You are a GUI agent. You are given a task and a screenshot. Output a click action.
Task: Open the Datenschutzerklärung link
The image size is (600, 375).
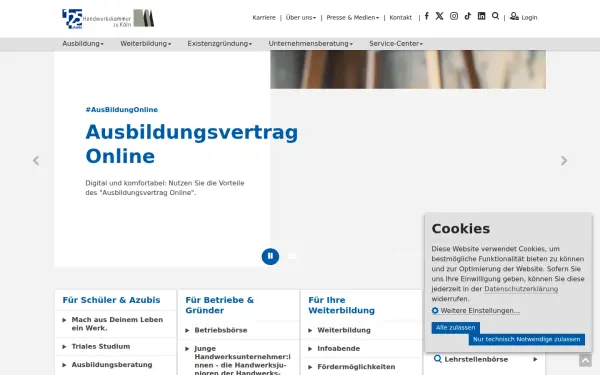pyautogui.click(x=521, y=289)
